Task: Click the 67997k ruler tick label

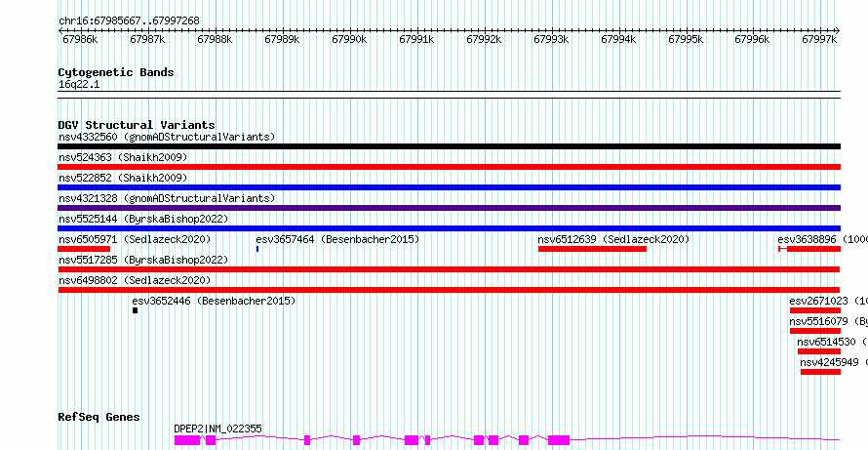Action: [819, 39]
